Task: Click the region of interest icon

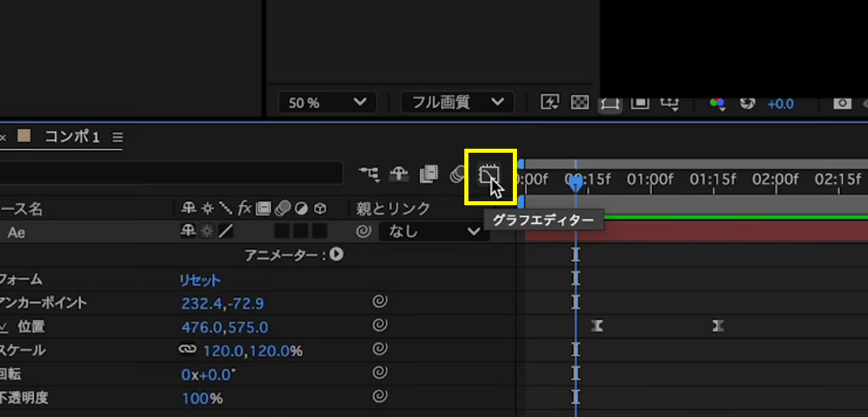Action: [640, 103]
